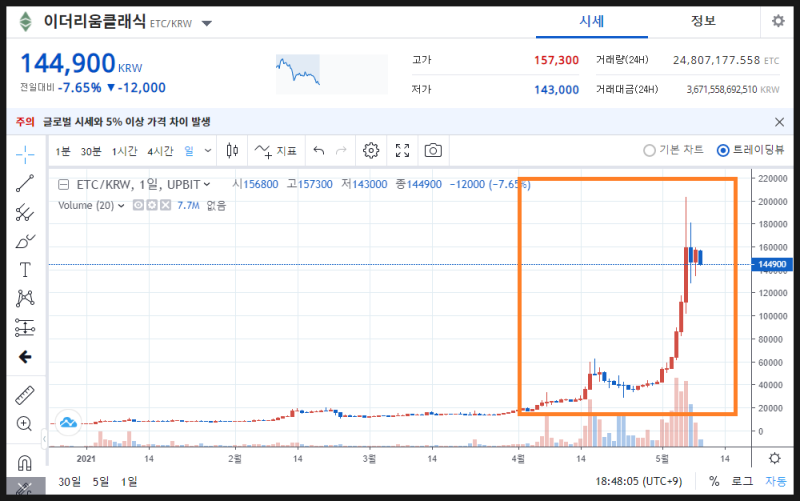Select the 일 daily interval

(x=189, y=151)
